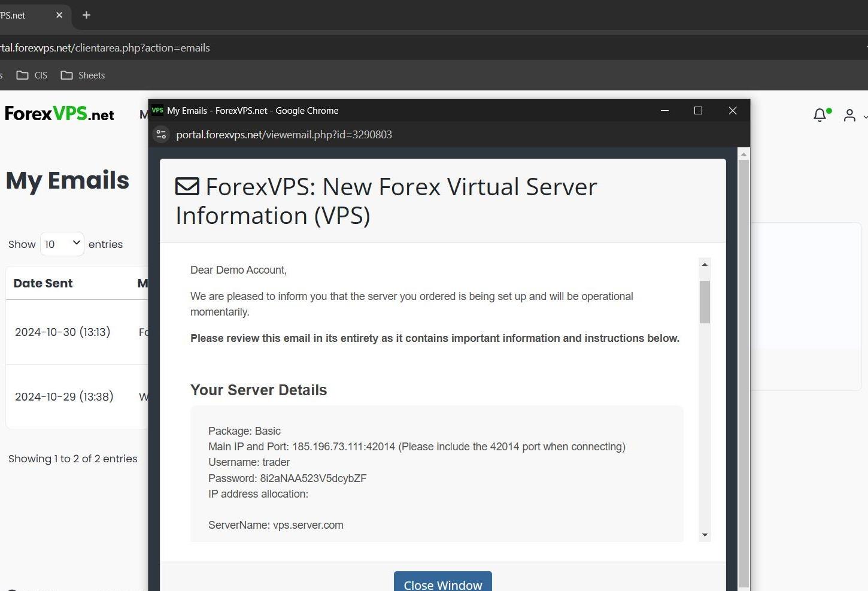The height and width of the screenshot is (591, 868).
Task: Click the notification bell icon
Action: click(x=820, y=115)
